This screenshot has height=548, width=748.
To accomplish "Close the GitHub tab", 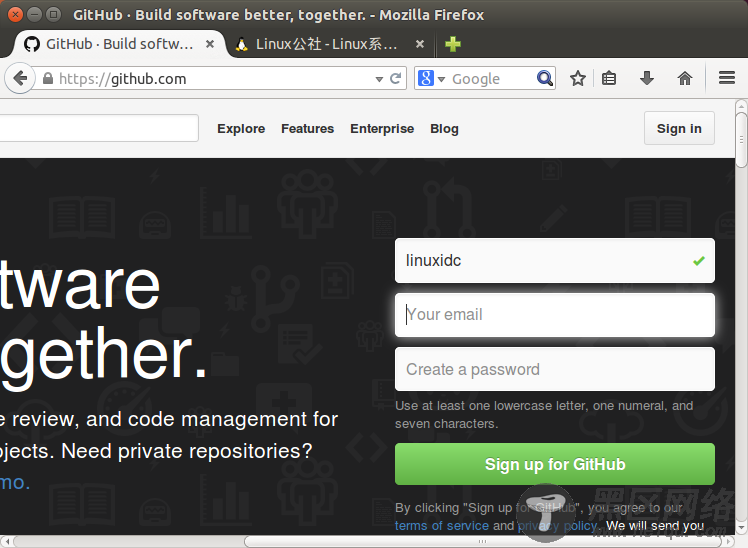I will (209, 44).
